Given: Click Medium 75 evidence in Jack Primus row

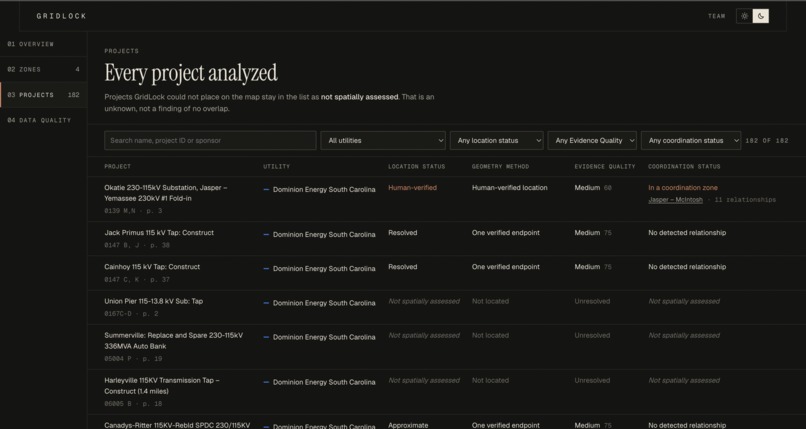Looking at the screenshot, I should coord(593,233).
